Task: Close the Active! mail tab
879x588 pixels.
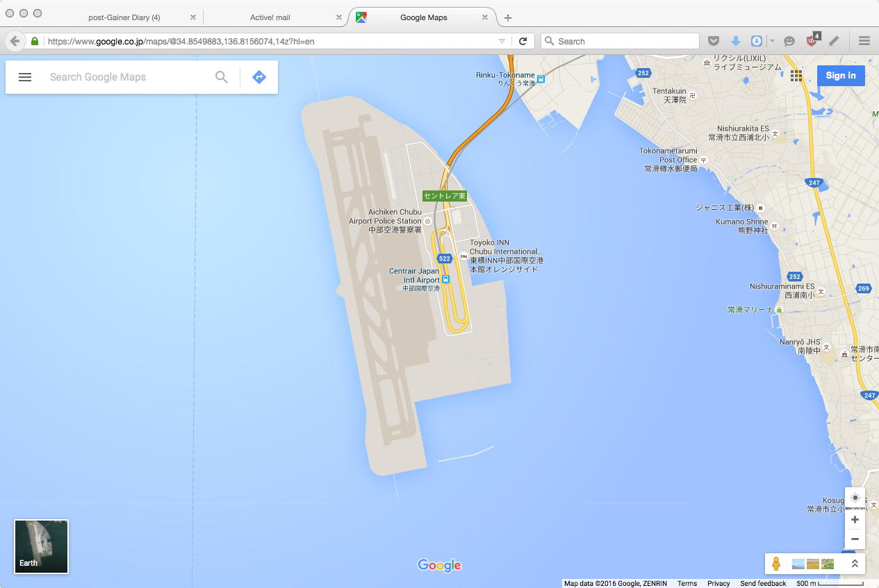Action: pyautogui.click(x=338, y=17)
